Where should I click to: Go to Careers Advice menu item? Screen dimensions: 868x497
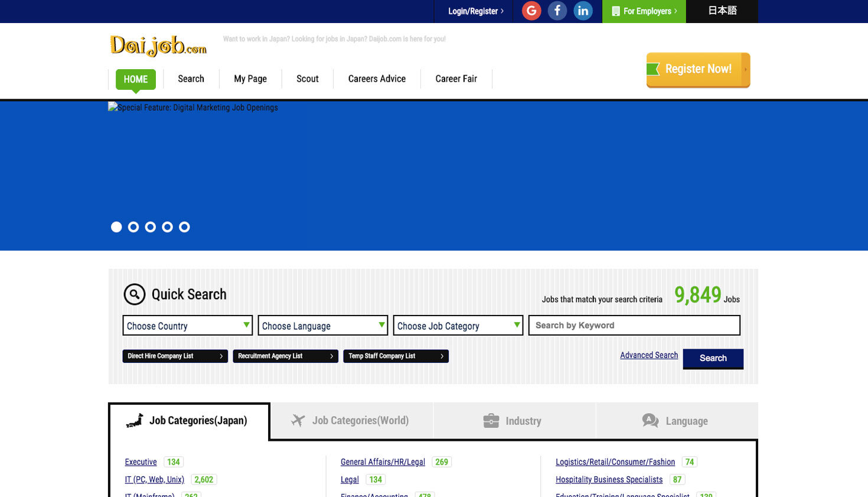click(x=377, y=79)
